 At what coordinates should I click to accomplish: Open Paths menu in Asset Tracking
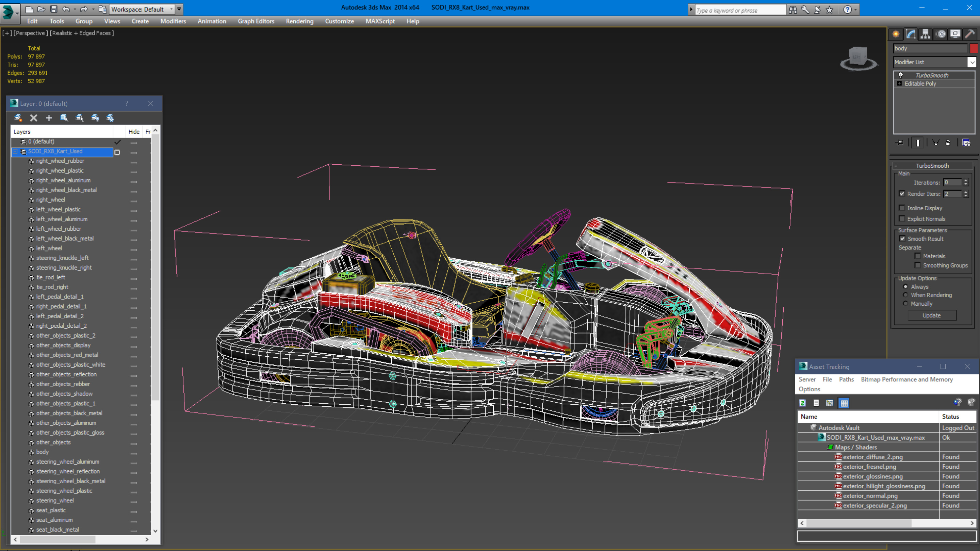[x=846, y=379]
